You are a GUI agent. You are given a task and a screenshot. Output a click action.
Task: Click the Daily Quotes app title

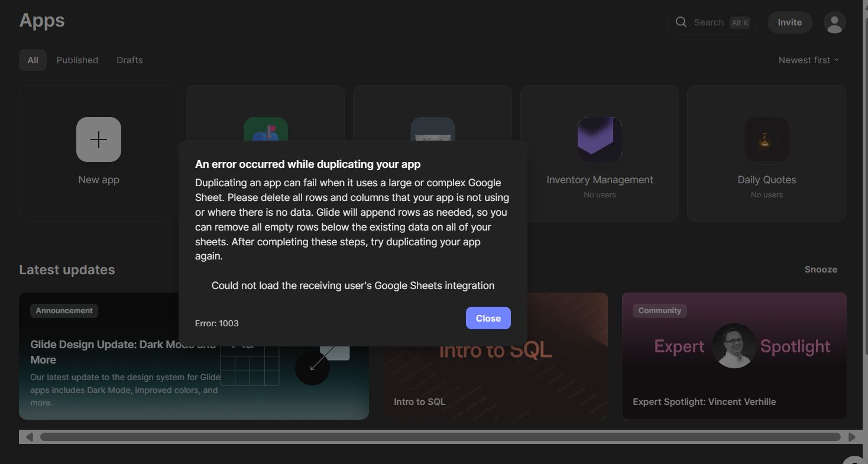[x=767, y=180]
